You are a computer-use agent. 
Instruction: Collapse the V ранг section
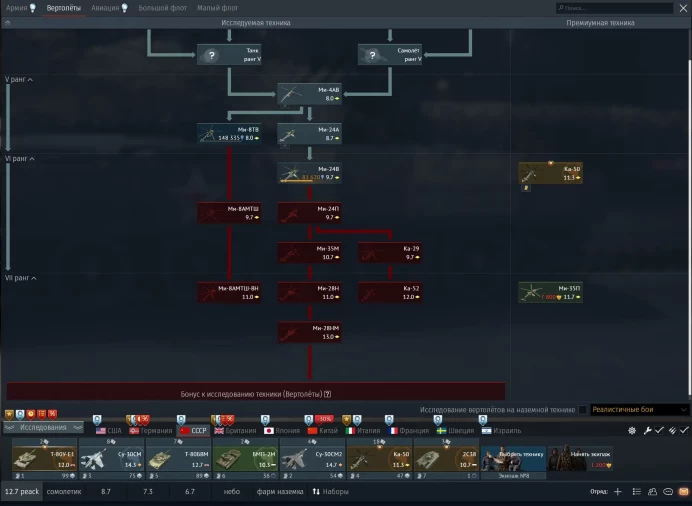(19, 79)
